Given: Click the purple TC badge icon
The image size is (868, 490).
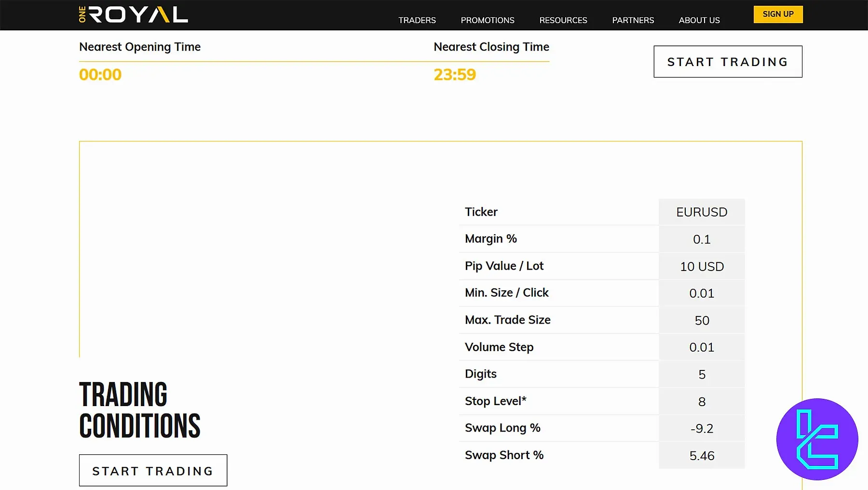Looking at the screenshot, I should 817,439.
